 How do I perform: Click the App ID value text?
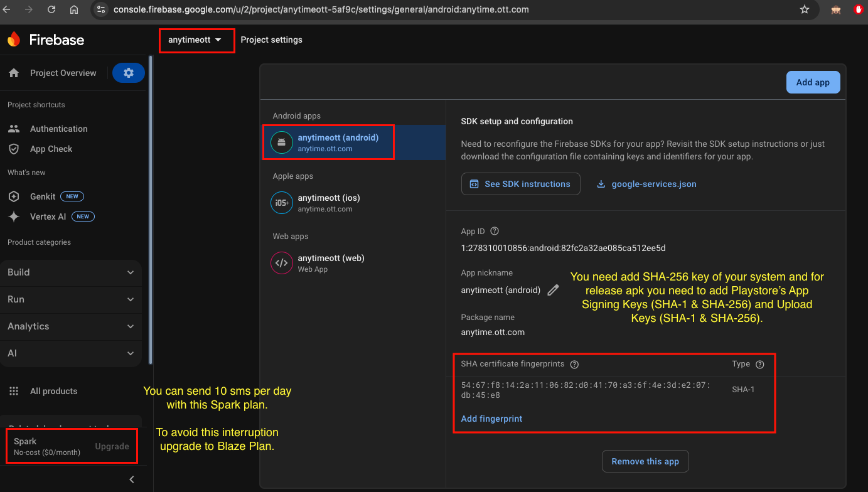pos(563,248)
